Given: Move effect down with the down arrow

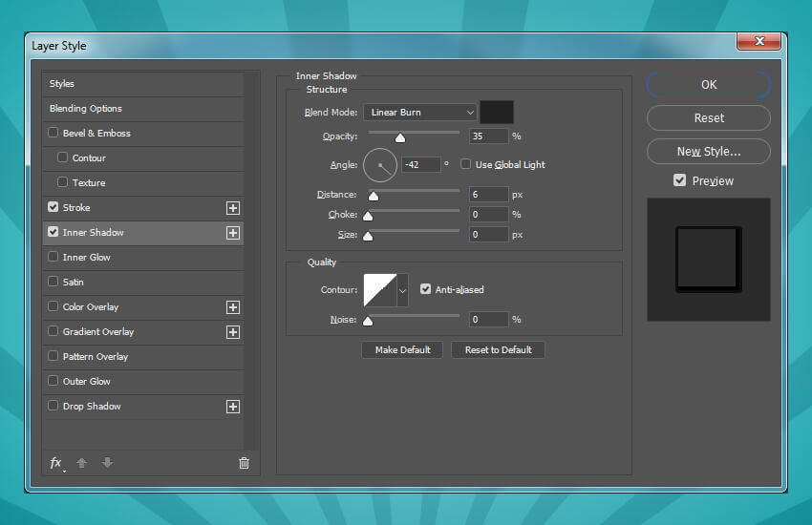Looking at the screenshot, I should pyautogui.click(x=107, y=463).
